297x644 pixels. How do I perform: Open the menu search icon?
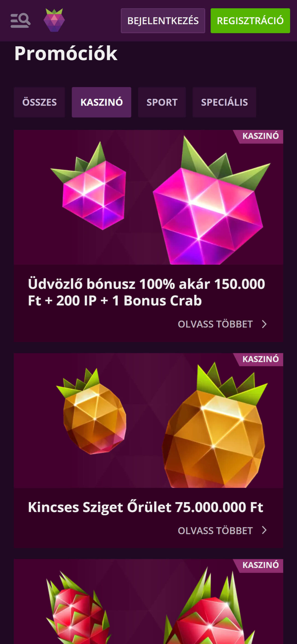coord(20,20)
